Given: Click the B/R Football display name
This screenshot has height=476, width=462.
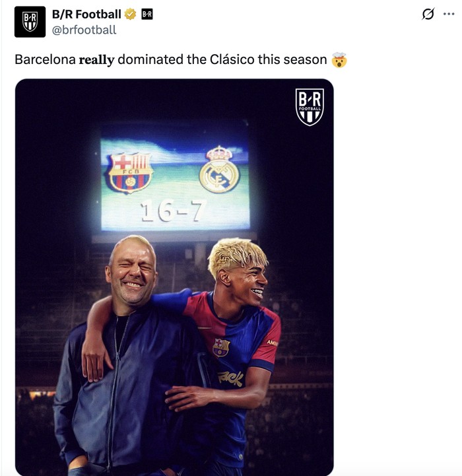Looking at the screenshot, I should (86, 15).
